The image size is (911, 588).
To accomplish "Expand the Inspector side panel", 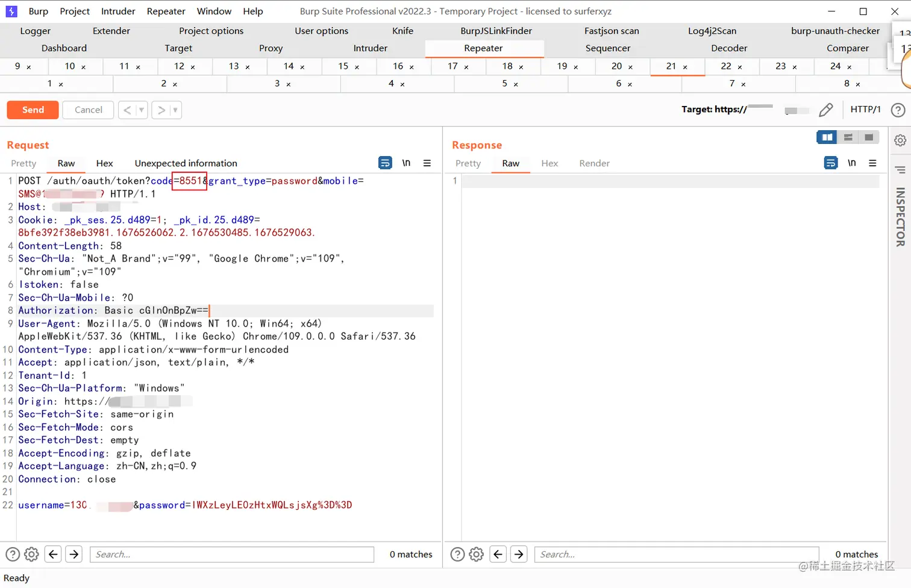I will coord(900,217).
